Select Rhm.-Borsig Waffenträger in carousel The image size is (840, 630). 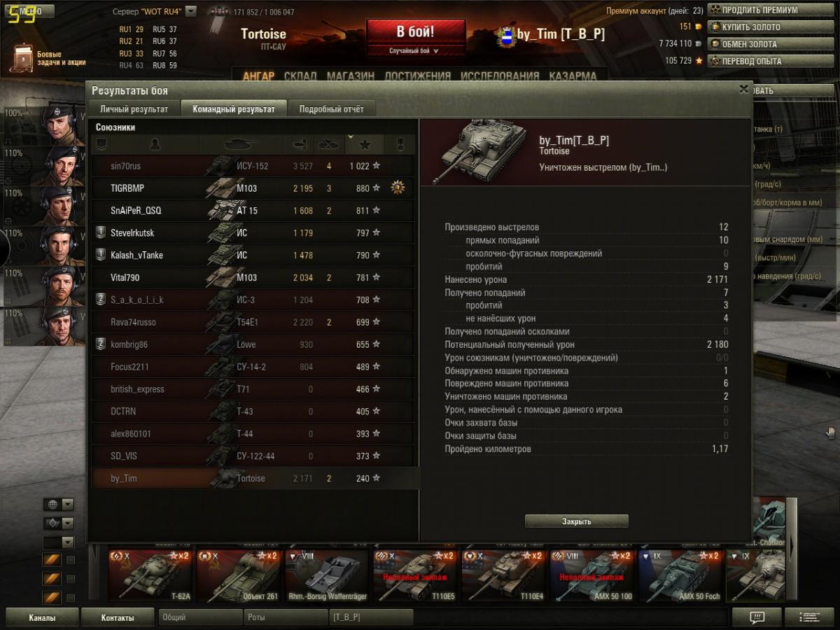pos(326,575)
